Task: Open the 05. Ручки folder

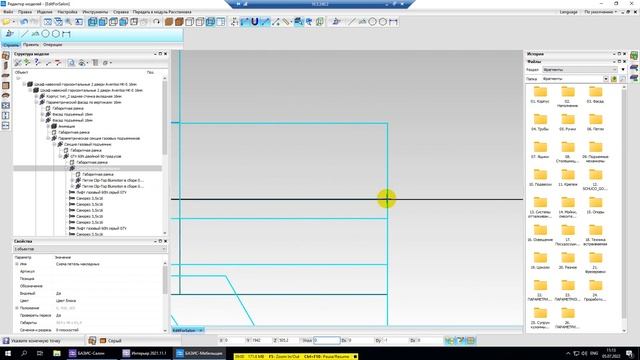Action: click(567, 123)
